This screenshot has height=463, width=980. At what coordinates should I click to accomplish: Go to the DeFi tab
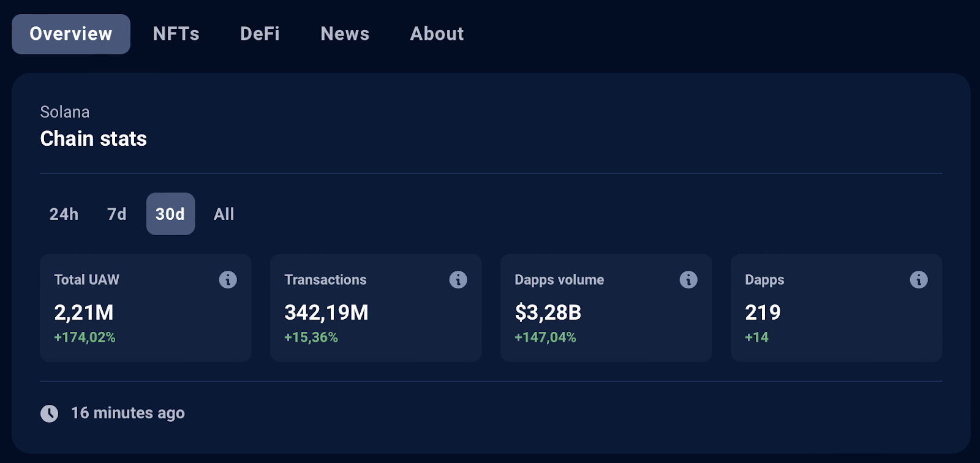[x=260, y=34]
